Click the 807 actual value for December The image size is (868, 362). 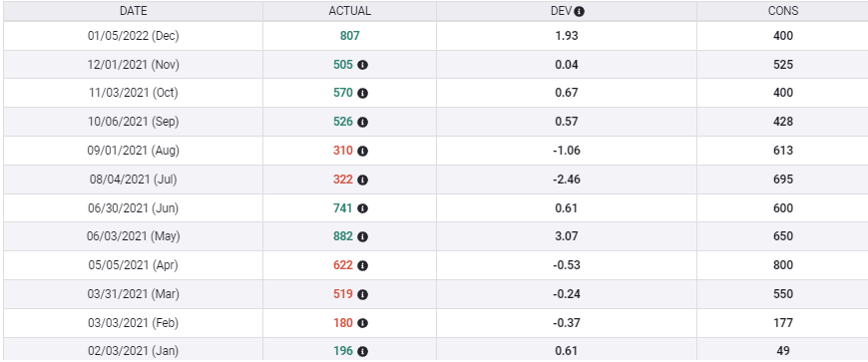[350, 36]
